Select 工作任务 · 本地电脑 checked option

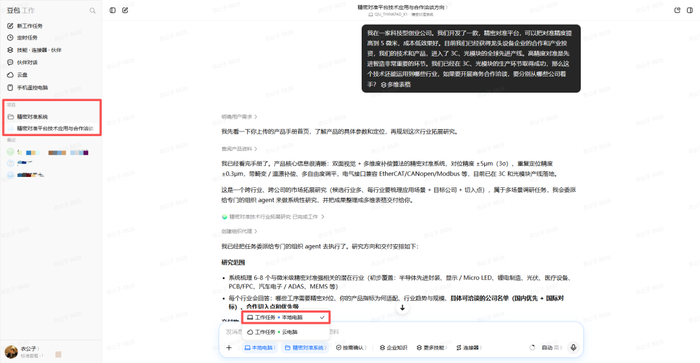pos(286,317)
